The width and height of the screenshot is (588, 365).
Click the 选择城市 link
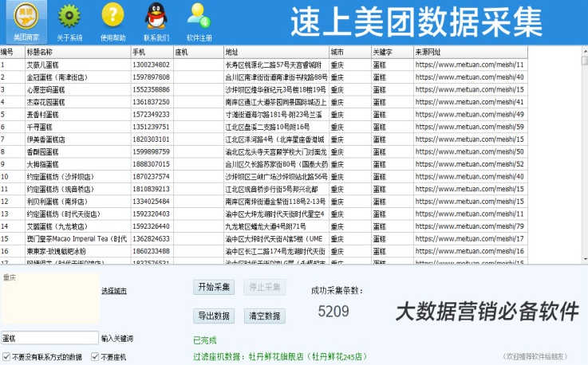(113, 291)
